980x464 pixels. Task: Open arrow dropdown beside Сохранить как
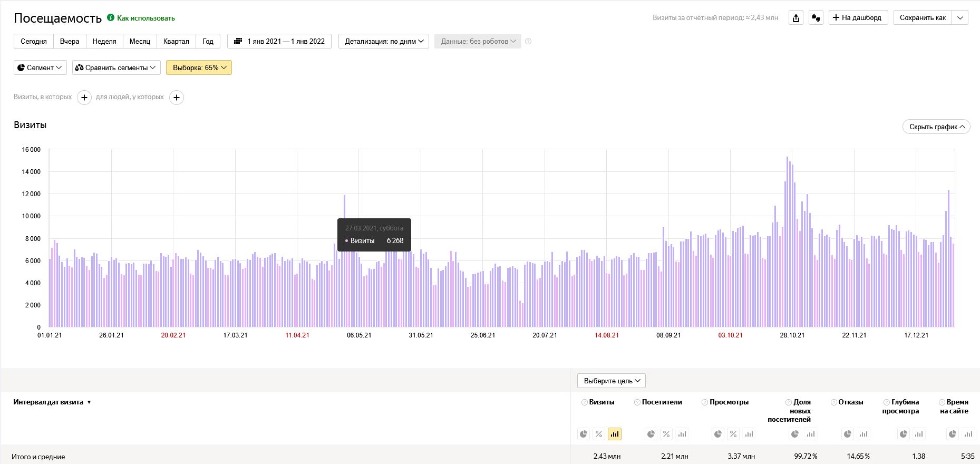pos(960,18)
